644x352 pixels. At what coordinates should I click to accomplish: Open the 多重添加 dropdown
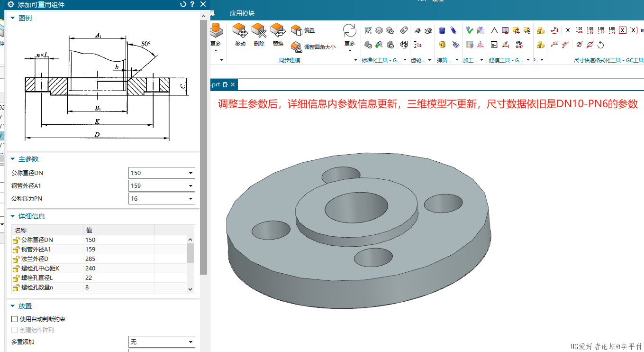pyautogui.click(x=162, y=342)
